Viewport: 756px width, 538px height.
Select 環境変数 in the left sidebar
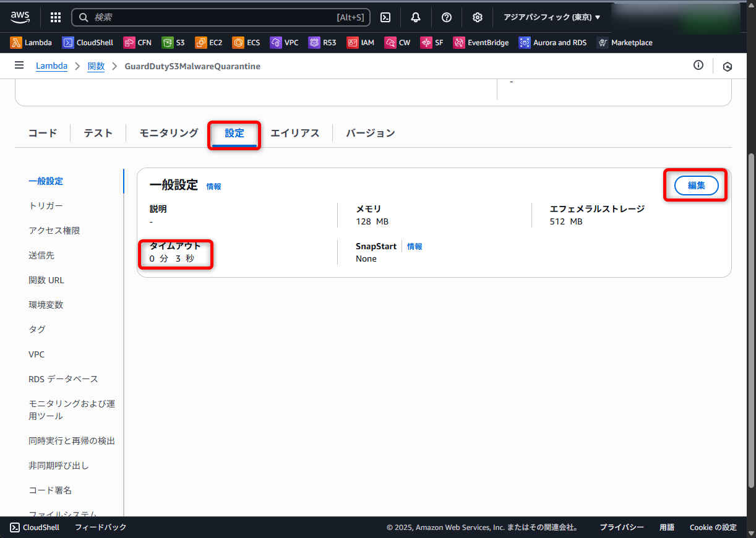(46, 305)
